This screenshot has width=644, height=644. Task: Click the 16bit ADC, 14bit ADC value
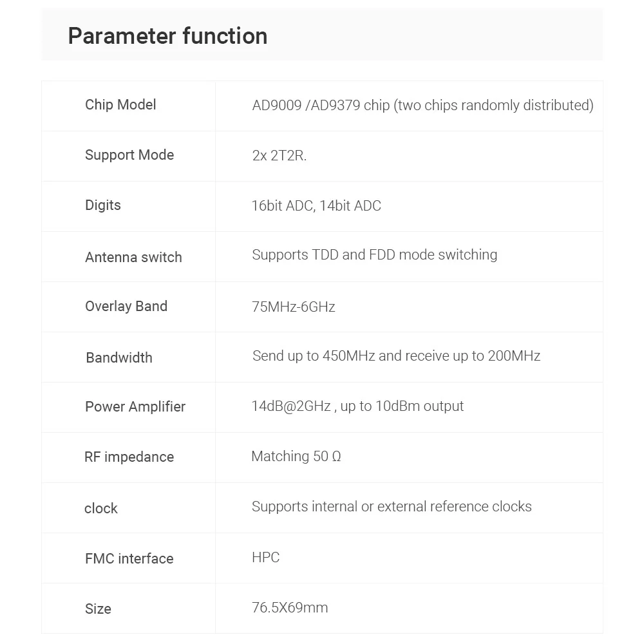click(316, 206)
